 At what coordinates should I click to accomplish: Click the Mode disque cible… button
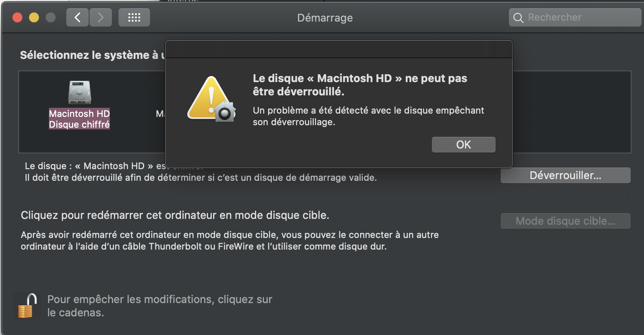coord(565,221)
